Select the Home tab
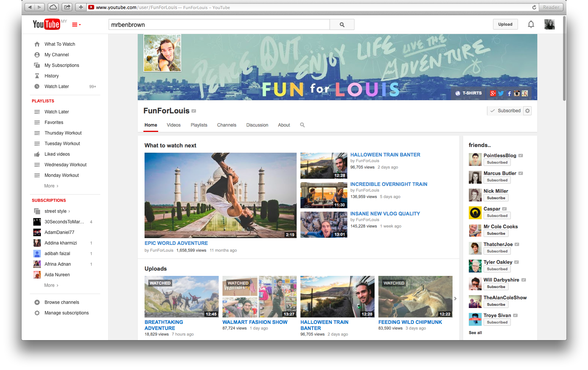The height and width of the screenshot is (370, 588). (151, 125)
